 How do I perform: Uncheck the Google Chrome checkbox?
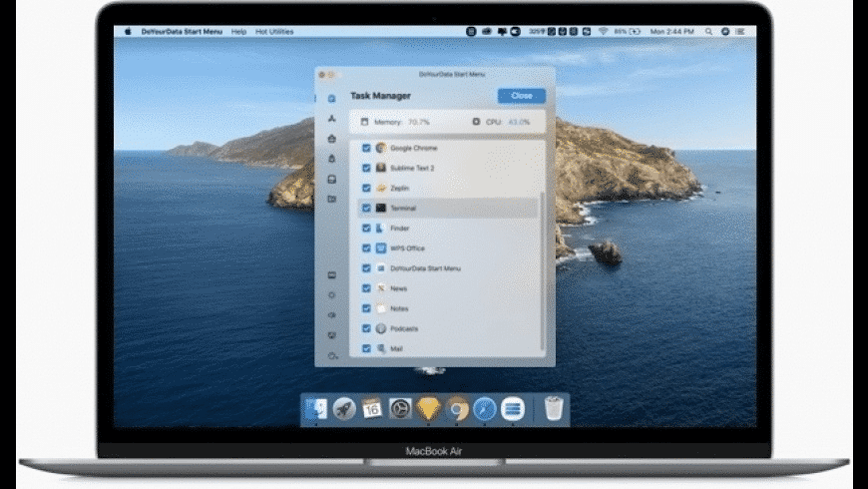click(366, 148)
